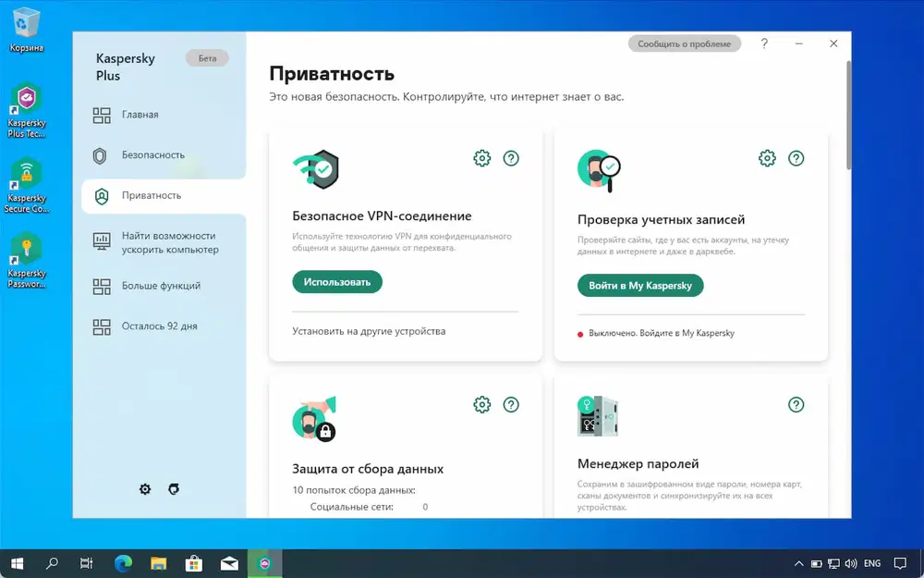Viewport: 924px width, 578px height.
Task: Open Установить на другие устройства link
Action: click(x=369, y=331)
